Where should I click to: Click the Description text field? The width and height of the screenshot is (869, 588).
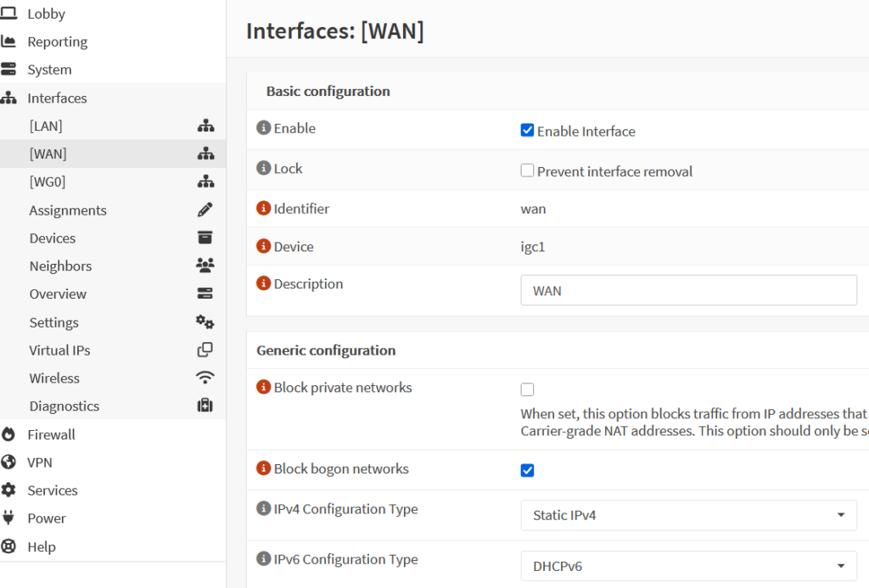(688, 290)
